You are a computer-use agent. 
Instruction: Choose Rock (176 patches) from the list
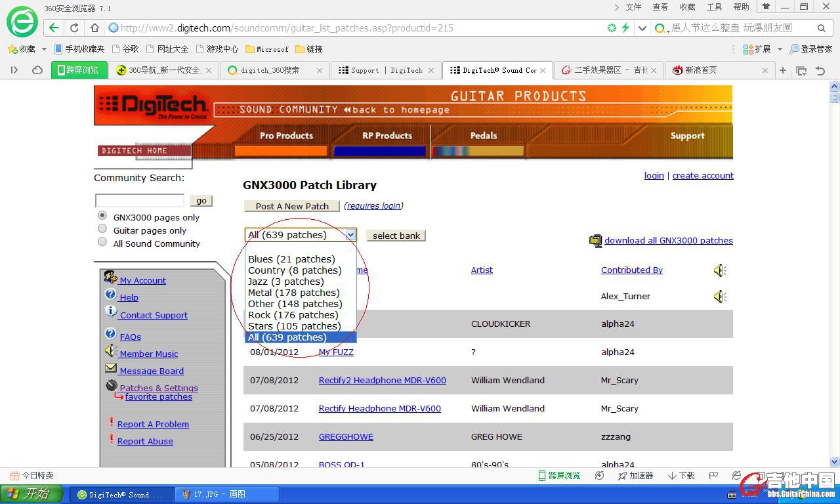(301, 315)
